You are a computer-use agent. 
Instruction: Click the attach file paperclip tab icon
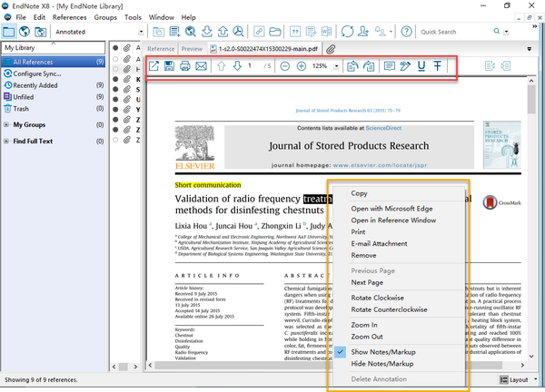[331, 49]
